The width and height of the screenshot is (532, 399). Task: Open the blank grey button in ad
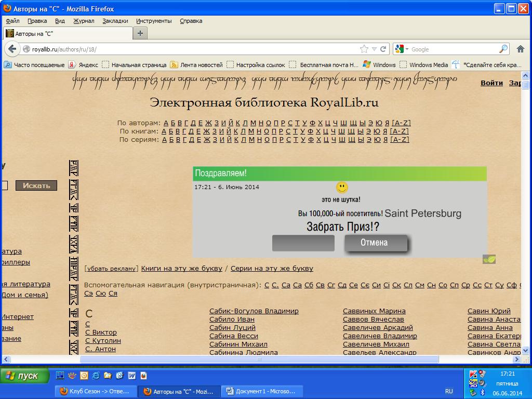(x=303, y=243)
